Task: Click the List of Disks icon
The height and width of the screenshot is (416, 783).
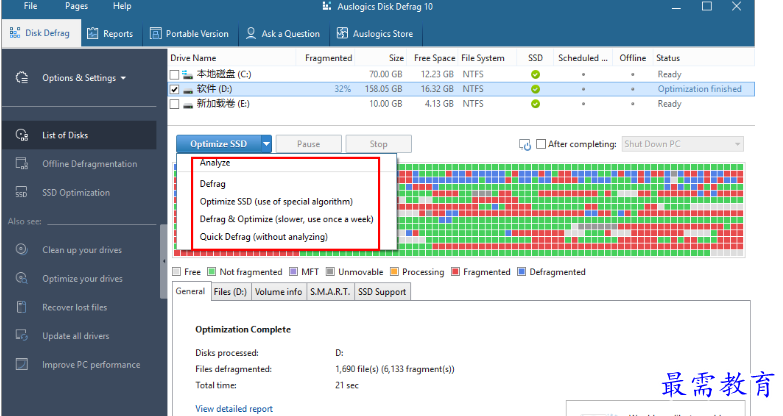Action: [22, 135]
